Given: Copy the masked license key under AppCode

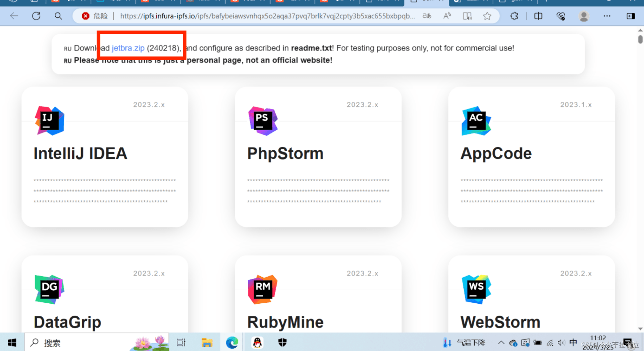Looking at the screenshot, I should pos(532,191).
